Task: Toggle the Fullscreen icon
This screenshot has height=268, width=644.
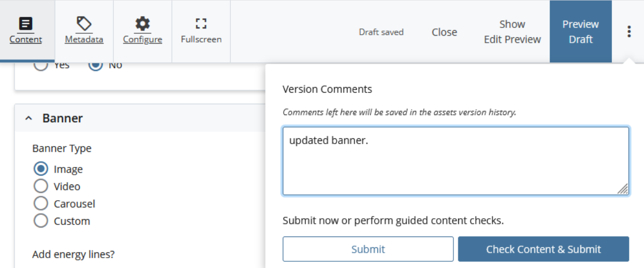Action: [201, 23]
